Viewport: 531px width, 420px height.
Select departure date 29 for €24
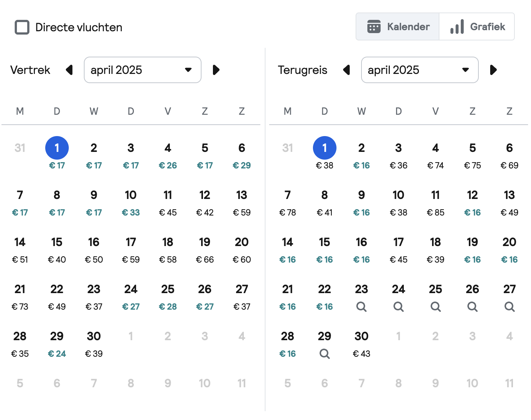pyautogui.click(x=57, y=344)
